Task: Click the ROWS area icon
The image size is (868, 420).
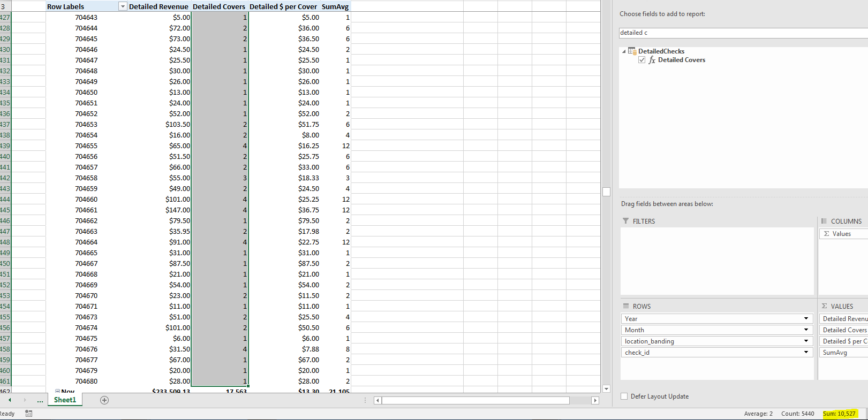Action: click(626, 306)
